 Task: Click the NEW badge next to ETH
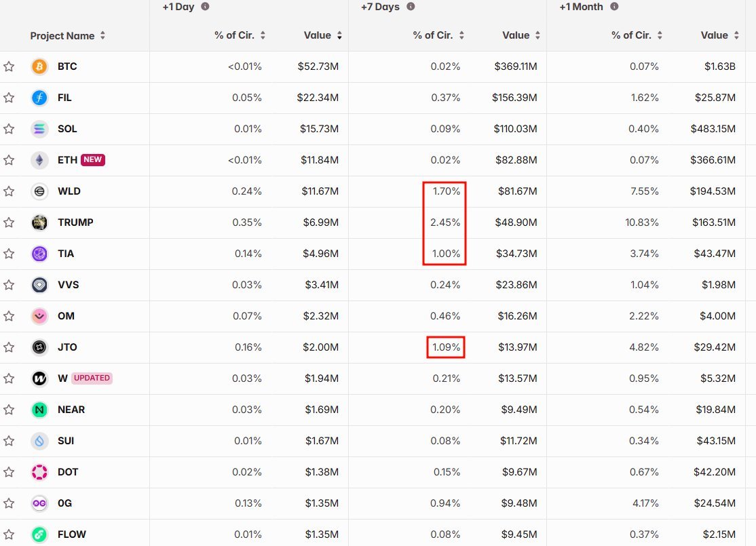pyautogui.click(x=93, y=160)
